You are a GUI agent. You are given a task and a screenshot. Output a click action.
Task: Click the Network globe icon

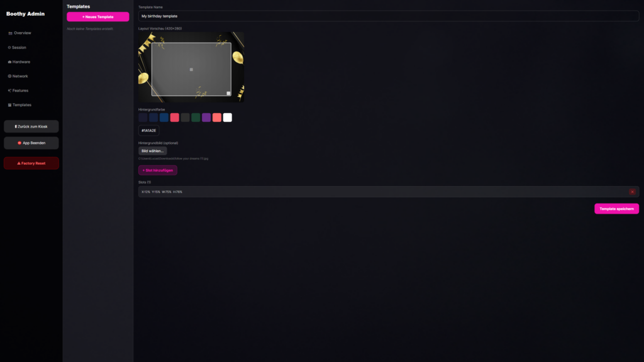coord(9,76)
